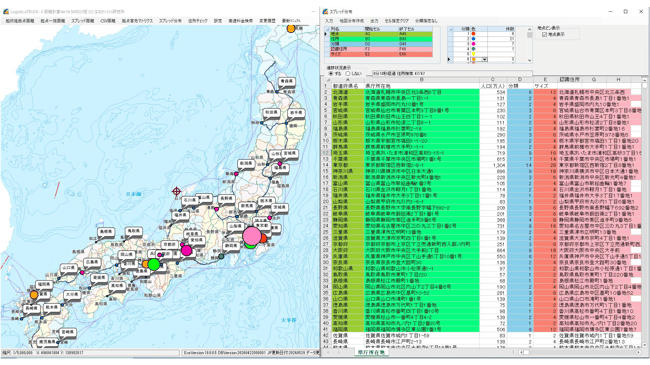Click the red color swatch for classification 1
Viewport: 650px width, 365px height.
474,34
